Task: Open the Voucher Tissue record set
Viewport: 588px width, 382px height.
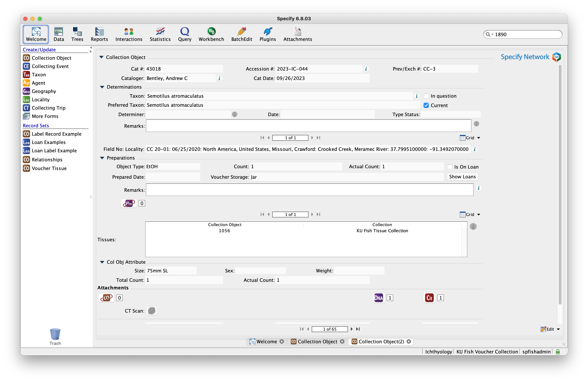Action: coord(45,168)
